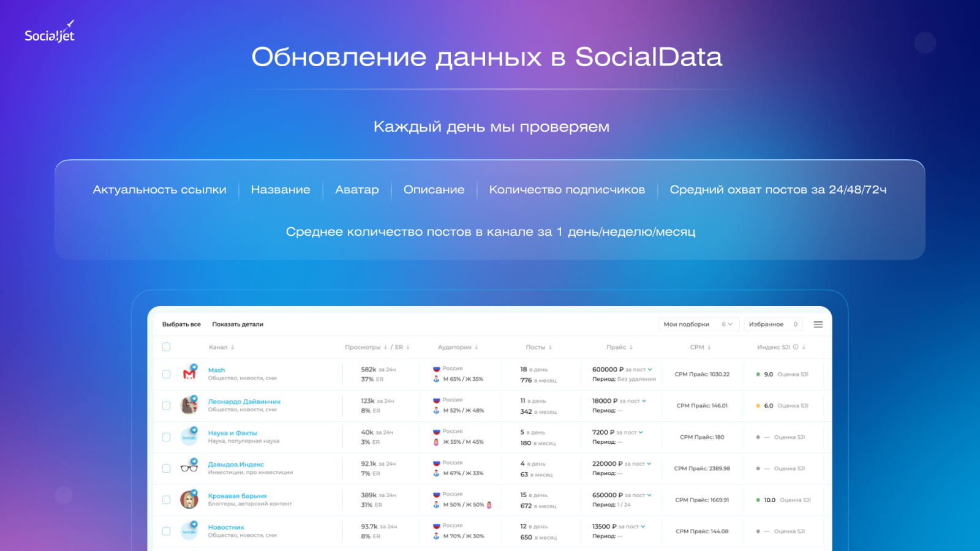Click the green SJI dot for Mash
The width and height of the screenshot is (980, 551).
(758, 374)
